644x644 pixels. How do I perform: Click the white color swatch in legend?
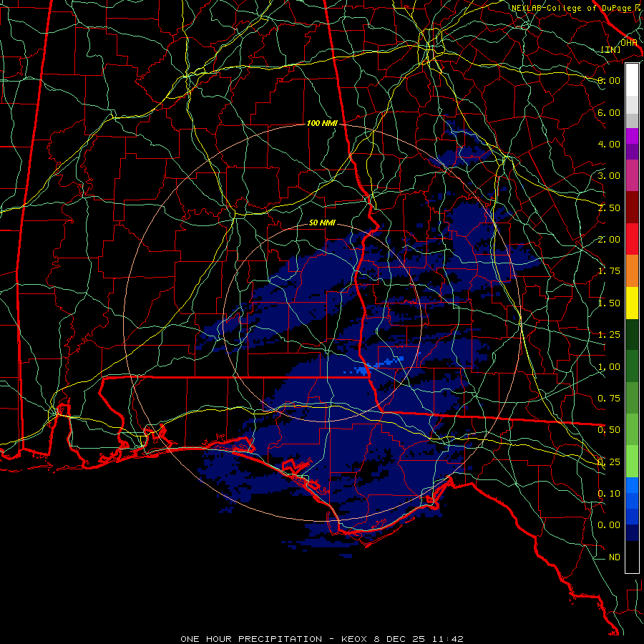tap(632, 80)
